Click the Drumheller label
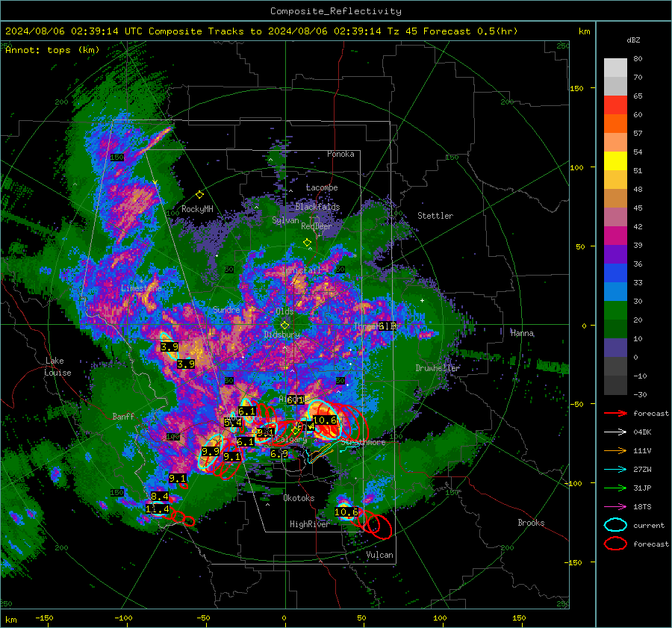Screen dimensions: 672x628 coord(438,368)
